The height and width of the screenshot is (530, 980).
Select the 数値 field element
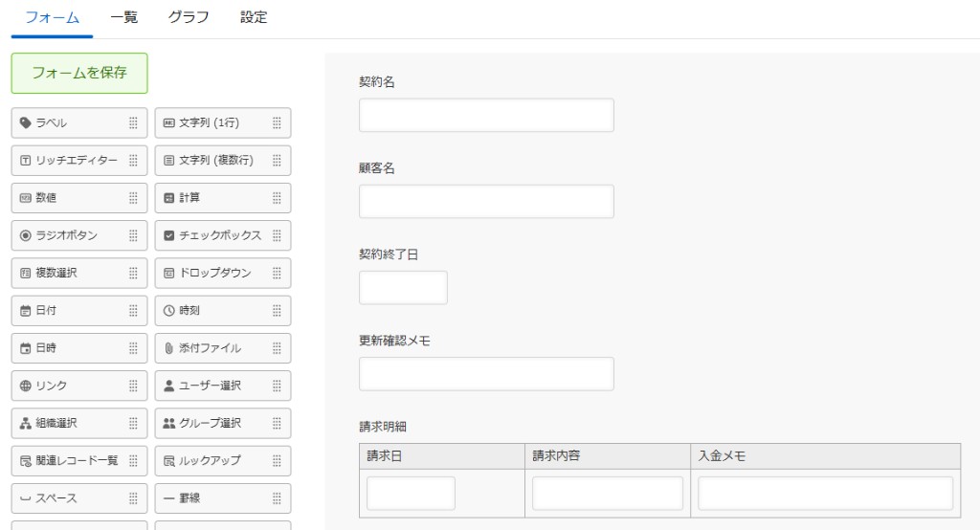79,198
